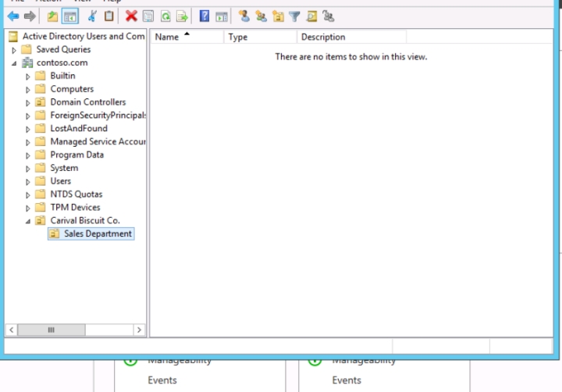The image size is (562, 392).
Task: Select the Domain Controllers OU
Action: 88,102
